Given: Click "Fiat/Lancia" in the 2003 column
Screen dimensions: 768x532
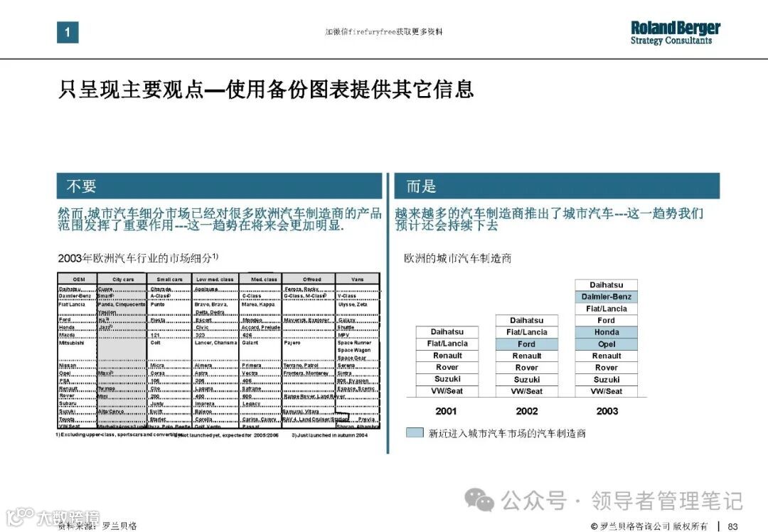Looking at the screenshot, I should click(607, 309).
